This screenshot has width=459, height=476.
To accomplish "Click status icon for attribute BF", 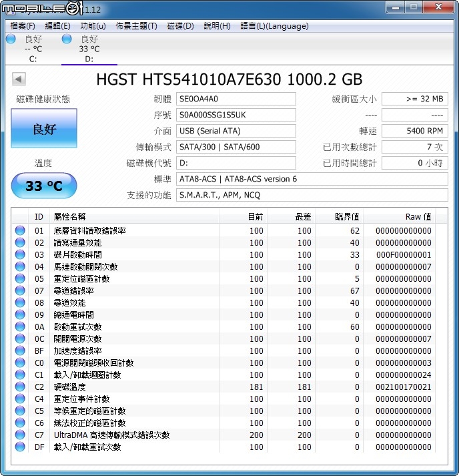I will tap(20, 350).
